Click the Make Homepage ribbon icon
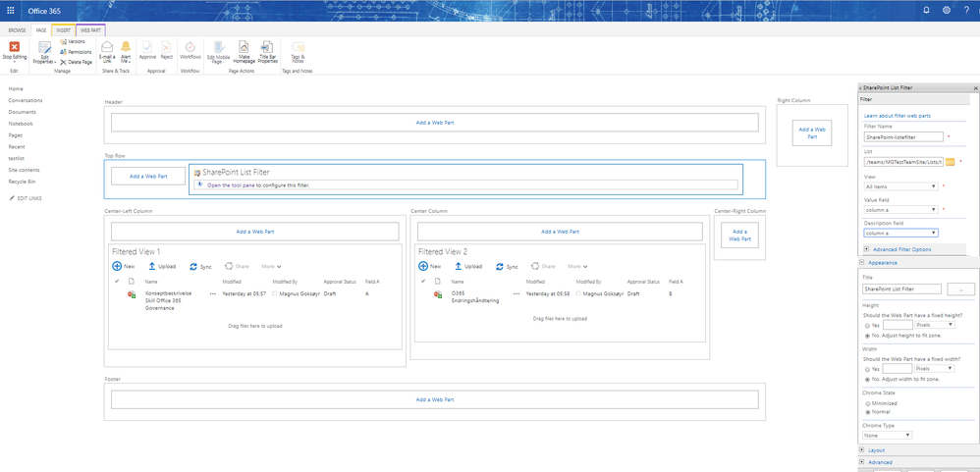The height and width of the screenshot is (472, 980). point(244,47)
